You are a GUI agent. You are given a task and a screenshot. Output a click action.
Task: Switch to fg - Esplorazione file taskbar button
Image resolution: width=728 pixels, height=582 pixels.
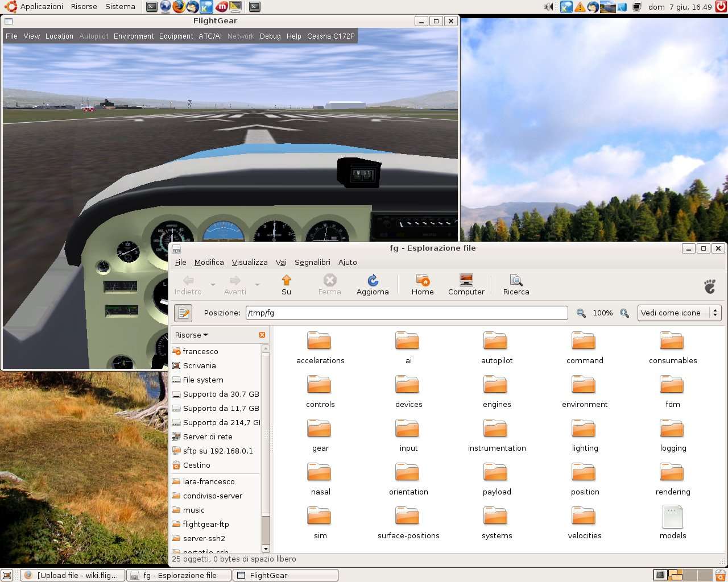[x=179, y=575]
